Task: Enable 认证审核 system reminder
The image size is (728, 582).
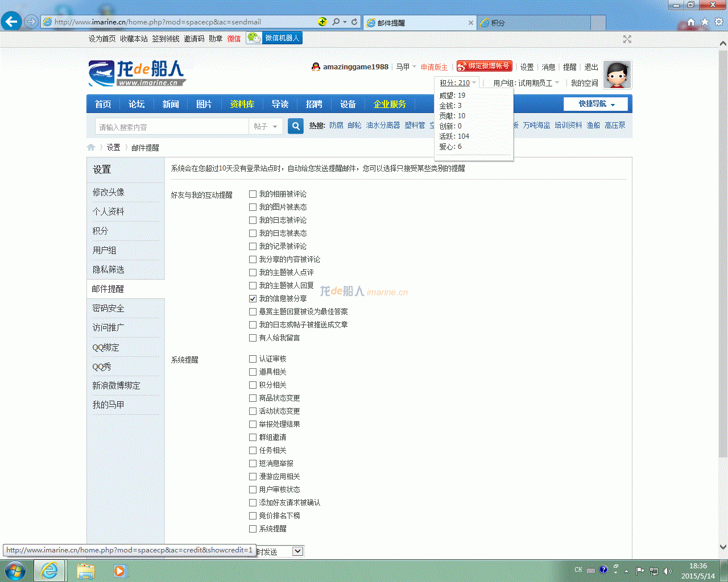Action: click(253, 359)
